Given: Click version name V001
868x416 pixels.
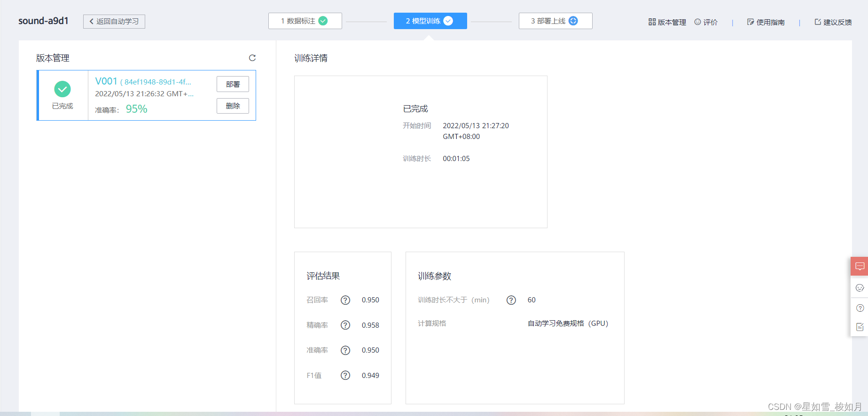Looking at the screenshot, I should point(106,81).
